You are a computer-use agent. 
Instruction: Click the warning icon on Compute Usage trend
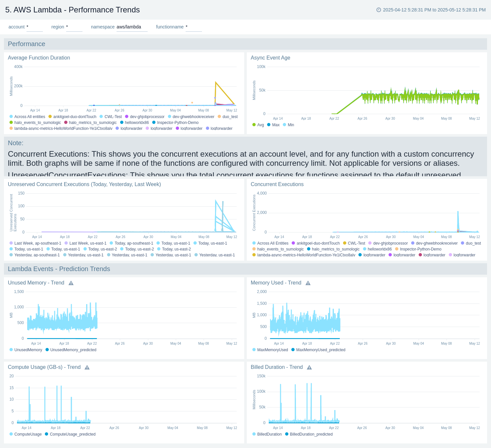[87, 367]
